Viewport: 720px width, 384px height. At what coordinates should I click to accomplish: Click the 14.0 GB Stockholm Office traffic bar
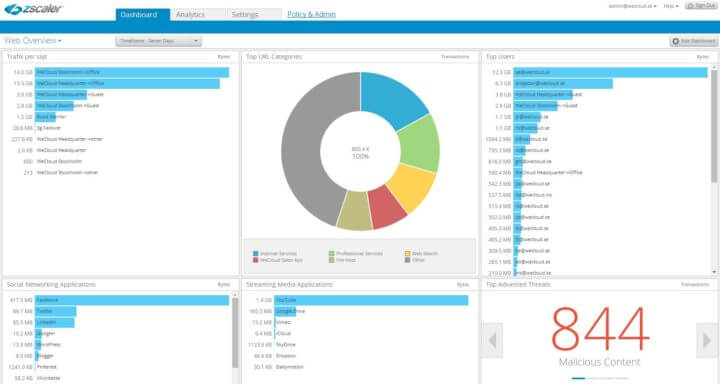(132, 72)
